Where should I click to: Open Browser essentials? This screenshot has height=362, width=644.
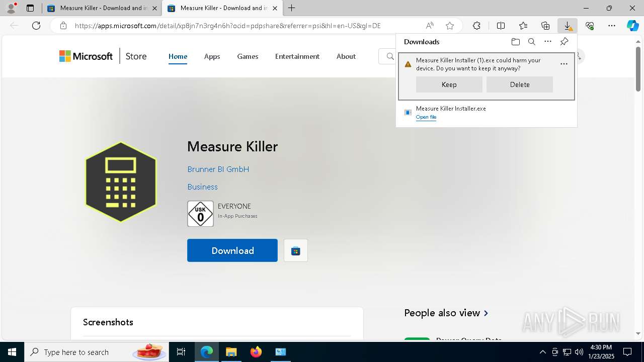pyautogui.click(x=590, y=26)
